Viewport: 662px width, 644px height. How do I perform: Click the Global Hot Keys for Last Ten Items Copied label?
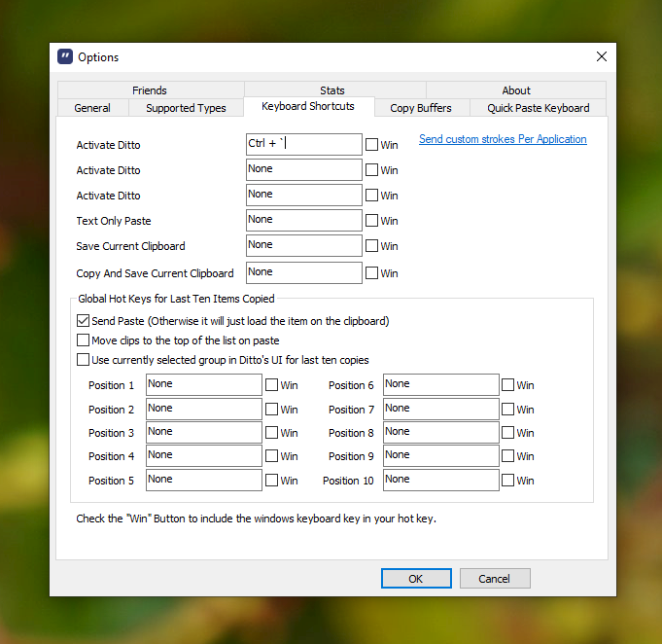pyautogui.click(x=176, y=299)
